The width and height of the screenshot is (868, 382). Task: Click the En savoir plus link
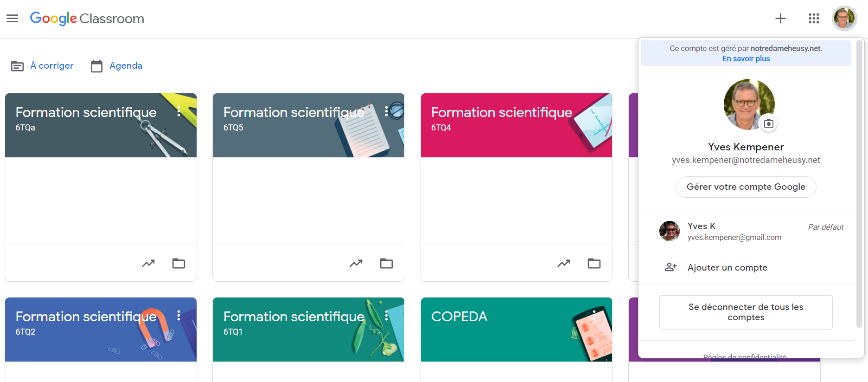(746, 58)
